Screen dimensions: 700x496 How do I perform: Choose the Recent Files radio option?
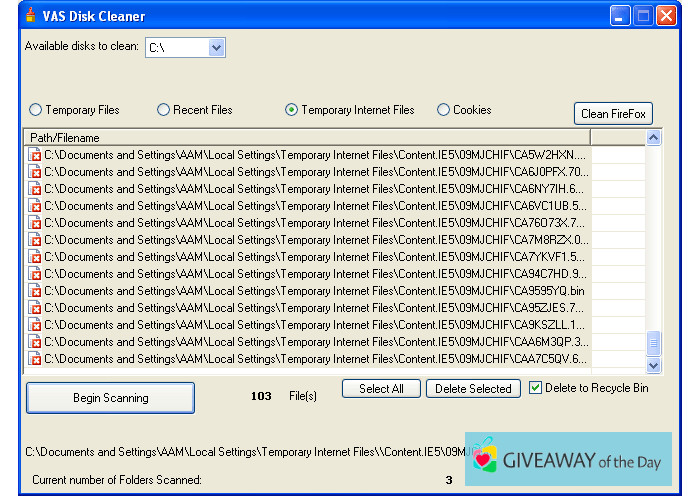[163, 110]
